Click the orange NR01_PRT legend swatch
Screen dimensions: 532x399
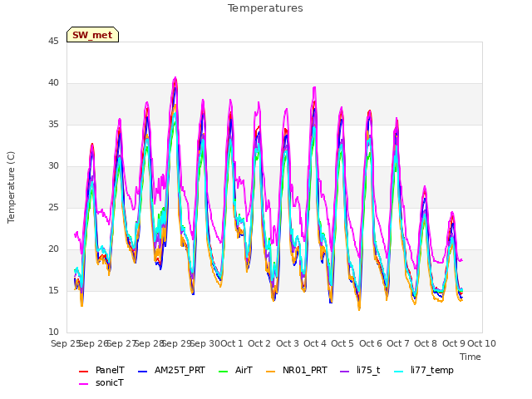(271, 372)
